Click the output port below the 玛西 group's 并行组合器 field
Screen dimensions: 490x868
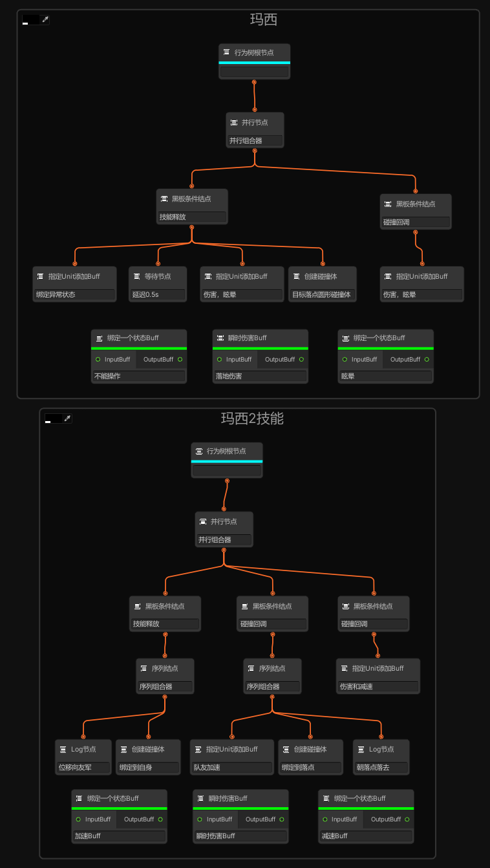255,151
